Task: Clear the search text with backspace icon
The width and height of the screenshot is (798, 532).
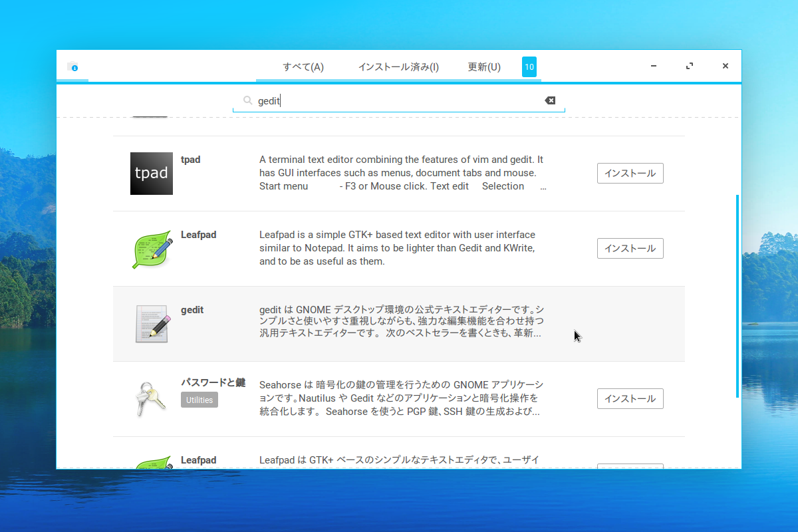Action: [550, 100]
